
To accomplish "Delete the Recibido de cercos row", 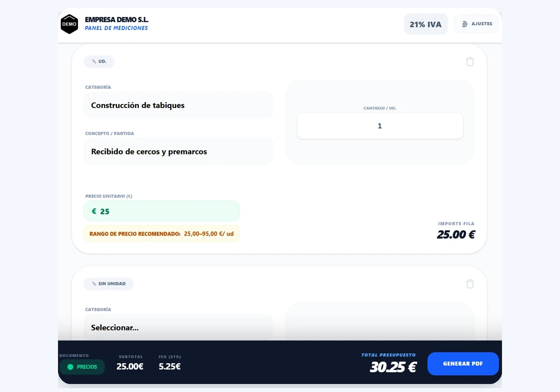I will 470,62.
